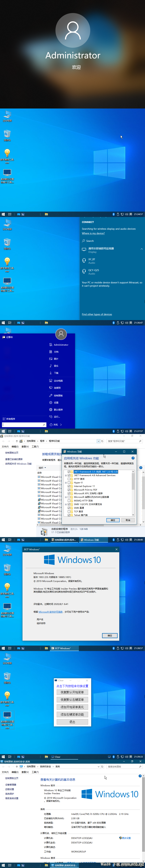Open the 程序和功能 address bar history dropdown

click(98, 441)
